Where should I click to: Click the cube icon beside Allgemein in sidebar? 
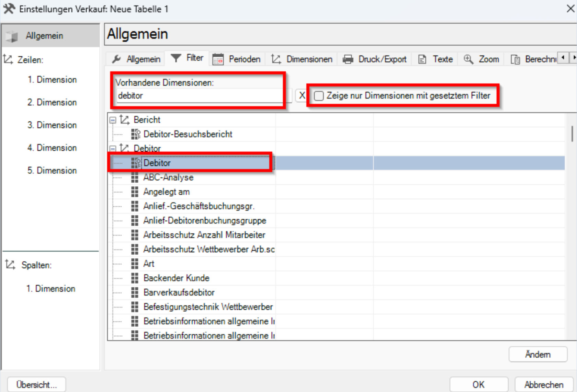12,36
